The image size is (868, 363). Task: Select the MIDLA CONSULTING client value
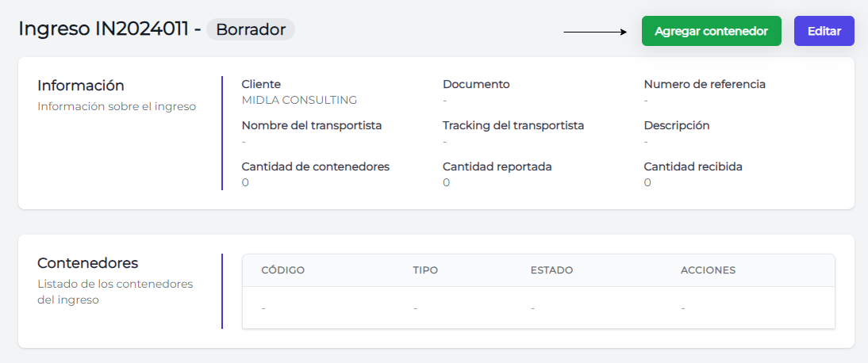click(299, 100)
